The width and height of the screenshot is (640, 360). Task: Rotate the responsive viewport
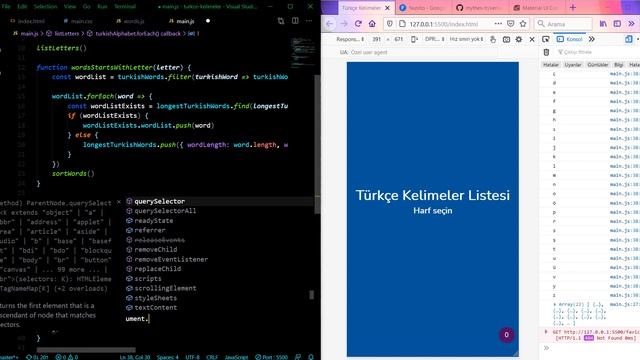[414, 39]
